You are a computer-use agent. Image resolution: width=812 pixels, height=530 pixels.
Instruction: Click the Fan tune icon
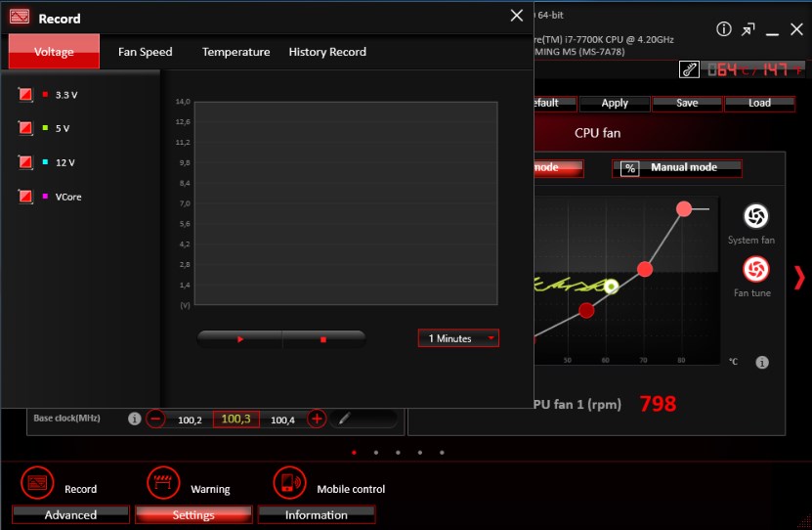[755, 270]
